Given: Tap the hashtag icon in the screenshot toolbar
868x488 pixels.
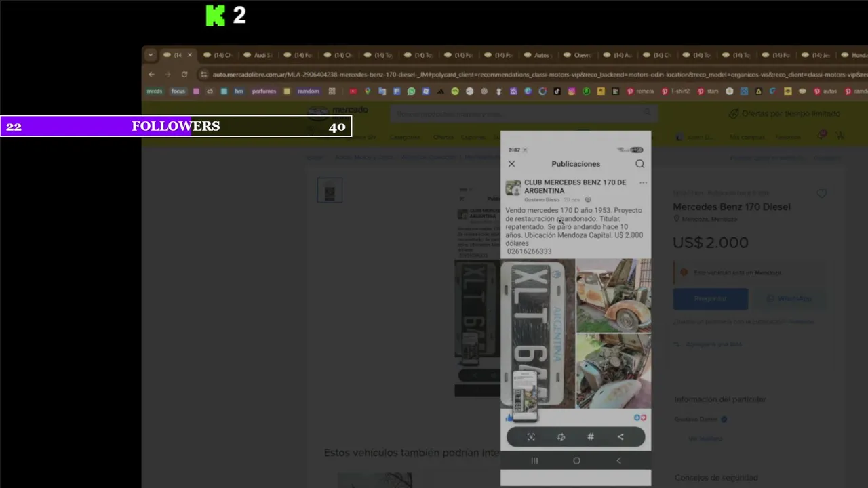Looking at the screenshot, I should click(x=591, y=437).
